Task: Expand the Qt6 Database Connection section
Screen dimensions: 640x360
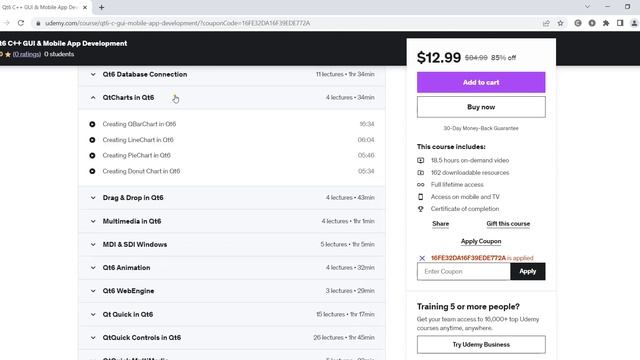Action: (232, 74)
